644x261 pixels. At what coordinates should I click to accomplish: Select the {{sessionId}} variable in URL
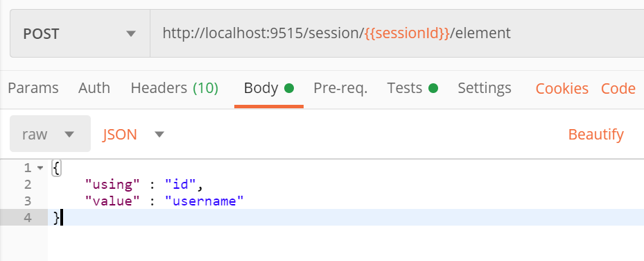point(407,33)
